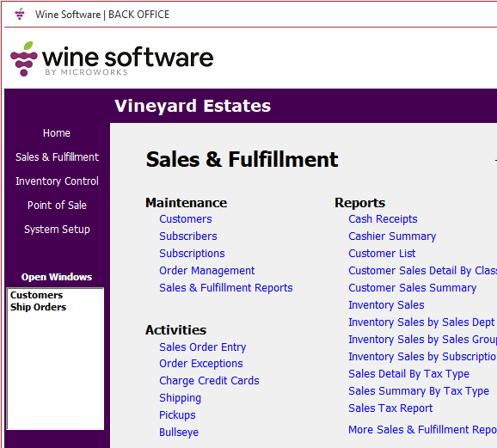Open the Subscribers link
Screen dimensions: 497x448
point(188,236)
